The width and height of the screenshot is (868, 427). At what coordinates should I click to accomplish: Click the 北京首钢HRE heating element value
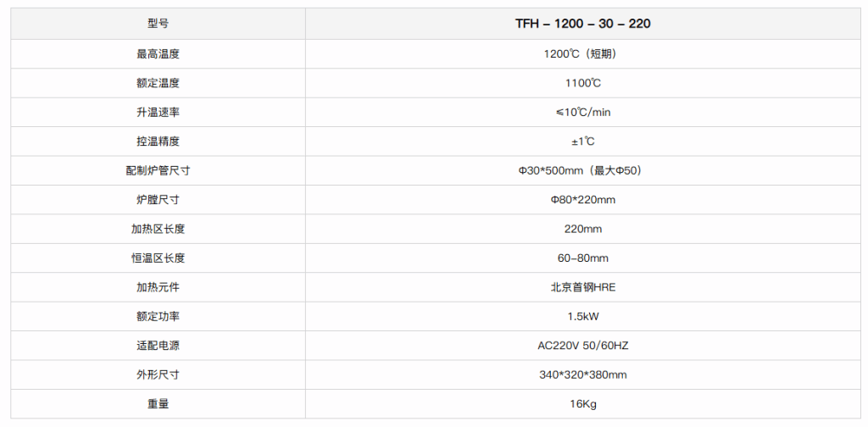583,287
